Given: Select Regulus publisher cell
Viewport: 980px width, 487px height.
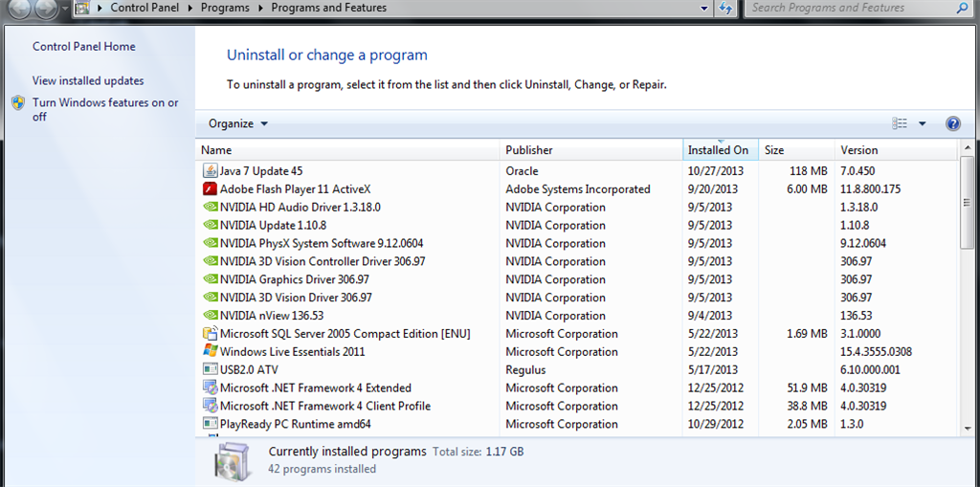Looking at the screenshot, I should tap(525, 369).
